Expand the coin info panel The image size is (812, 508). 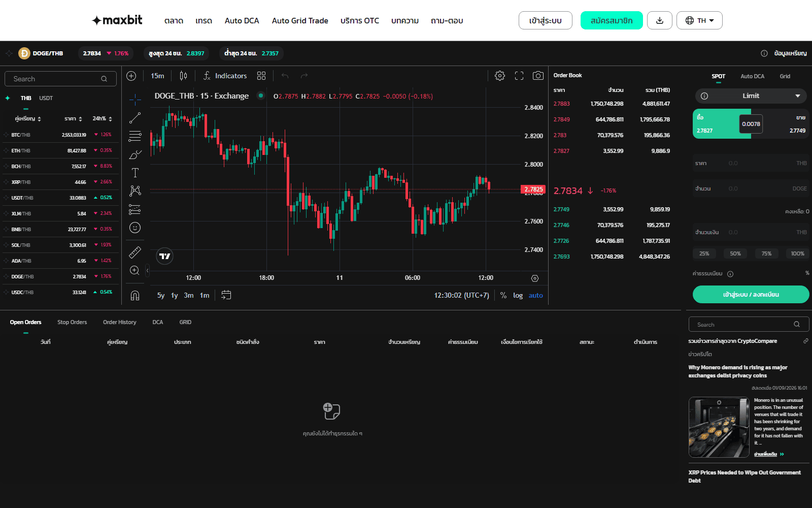click(x=784, y=53)
